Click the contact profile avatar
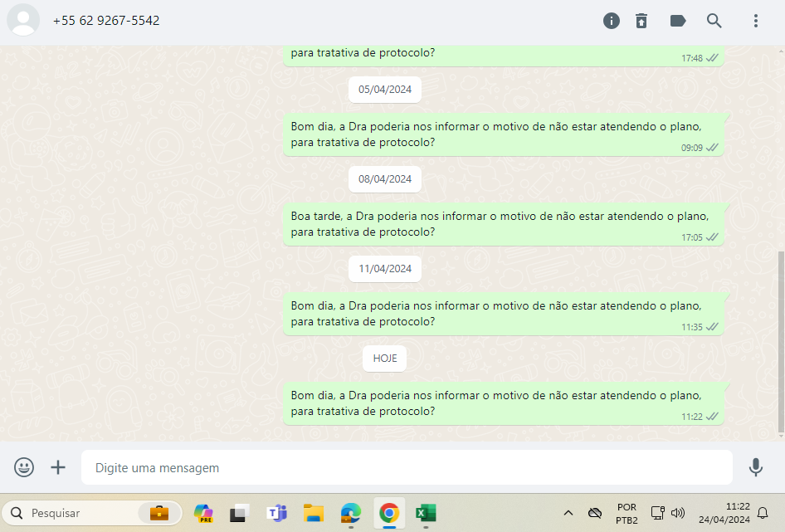 pyautogui.click(x=23, y=21)
